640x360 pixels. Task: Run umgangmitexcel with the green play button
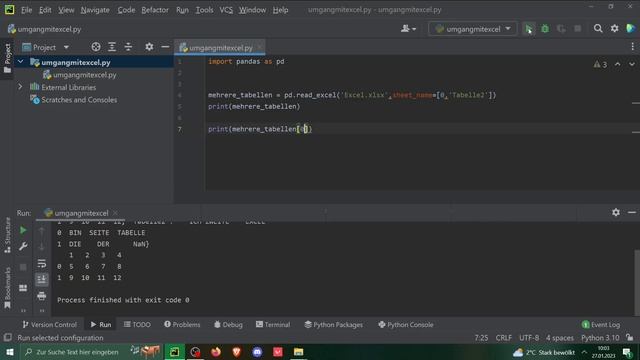tap(529, 29)
